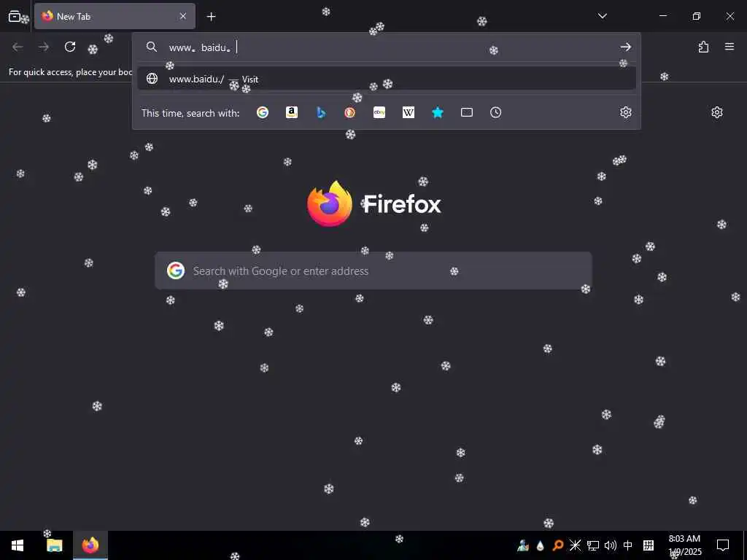Search this time with Wikipedia

[409, 112]
